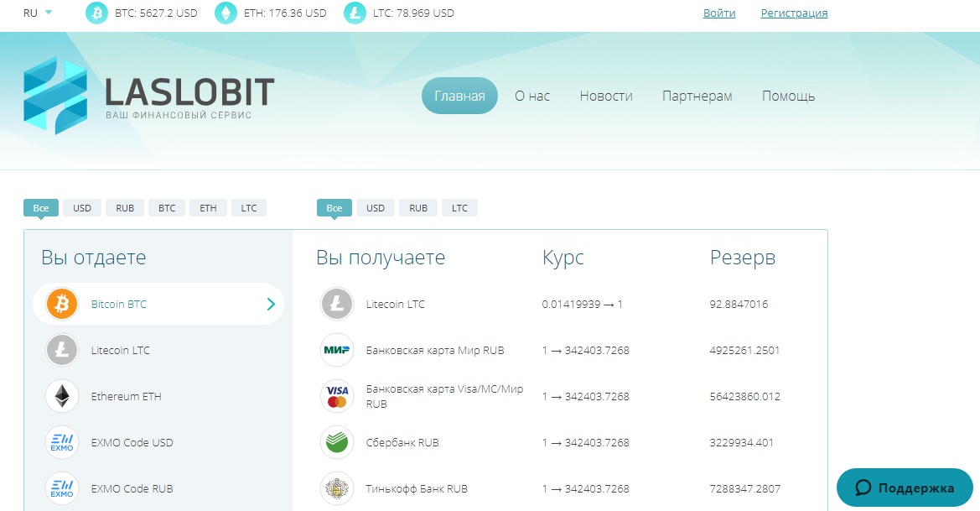This screenshot has height=511, width=980.
Task: Open the О нас menu item
Action: pos(532,96)
